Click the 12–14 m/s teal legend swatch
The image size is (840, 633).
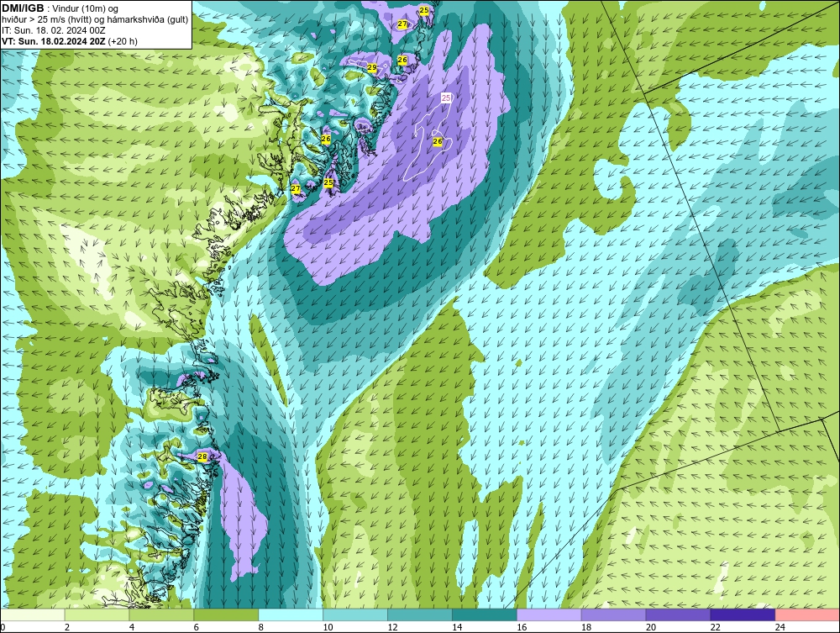coord(419,615)
